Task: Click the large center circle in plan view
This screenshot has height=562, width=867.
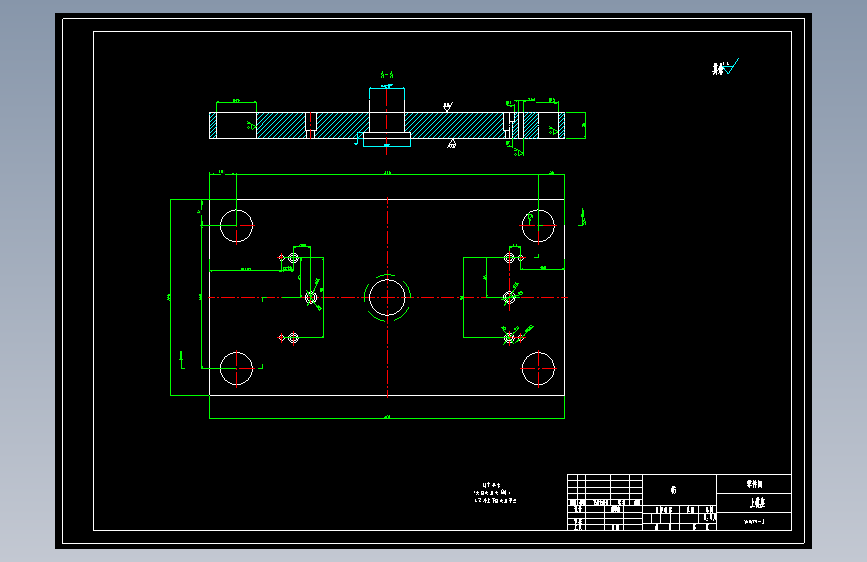Action: click(387, 298)
